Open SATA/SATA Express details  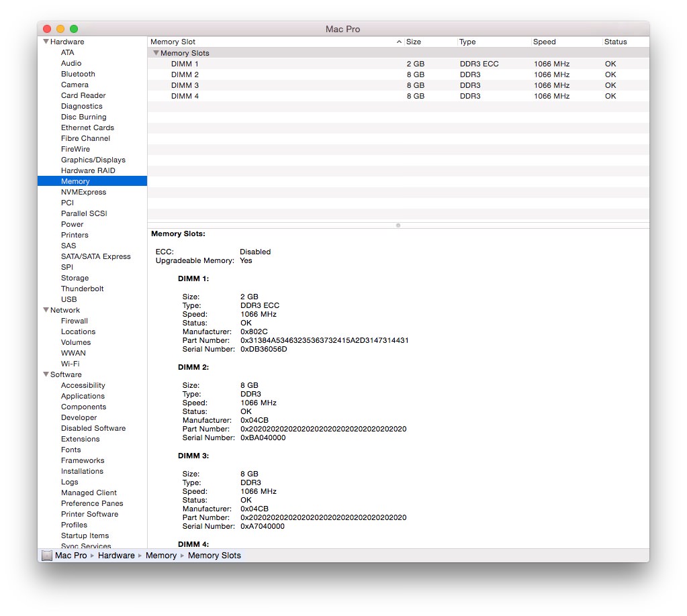click(95, 256)
